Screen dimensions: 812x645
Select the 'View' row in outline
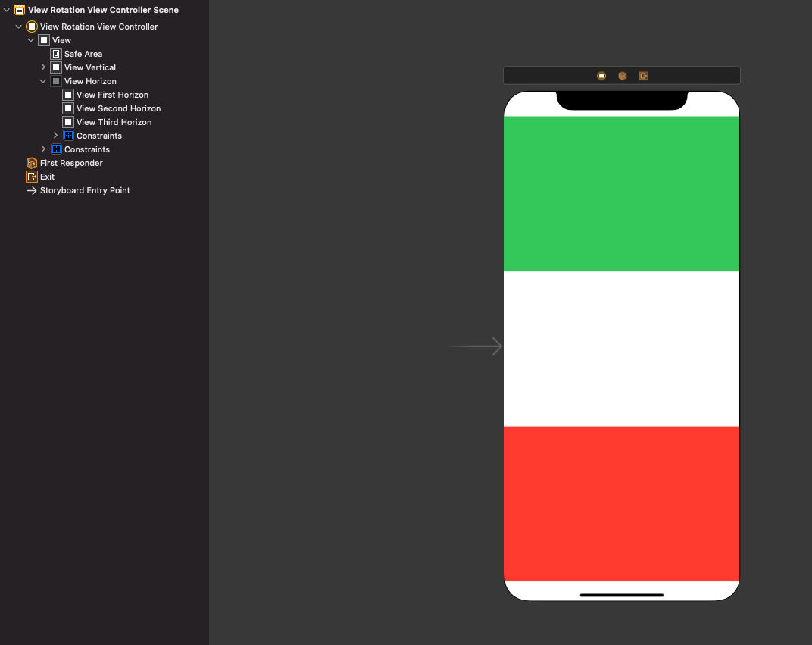(x=61, y=40)
